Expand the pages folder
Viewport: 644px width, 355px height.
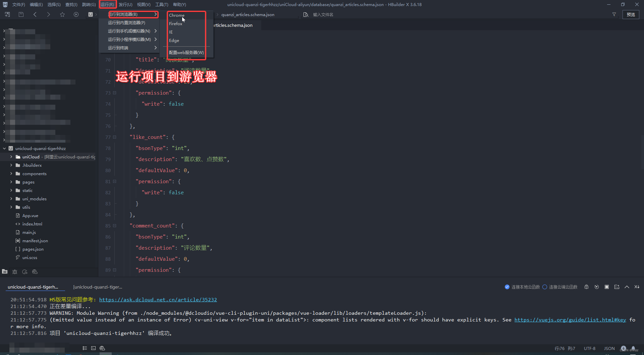coord(11,182)
